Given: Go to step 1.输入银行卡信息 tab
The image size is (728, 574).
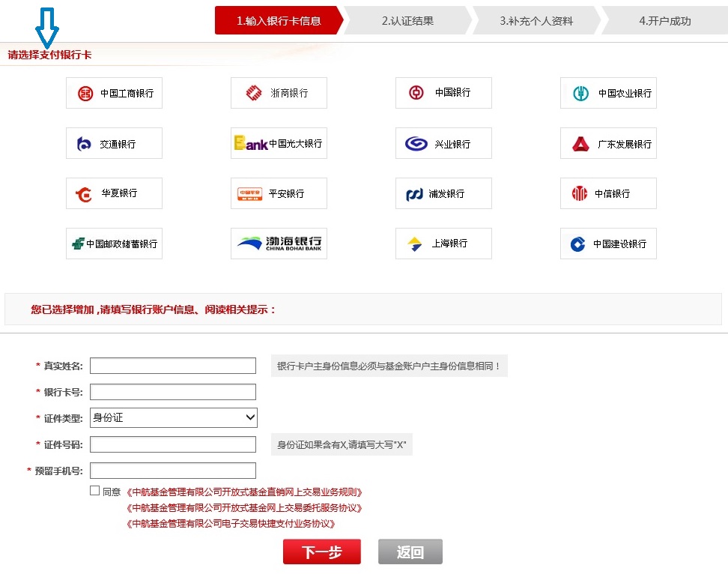Looking at the screenshot, I should (279, 20).
